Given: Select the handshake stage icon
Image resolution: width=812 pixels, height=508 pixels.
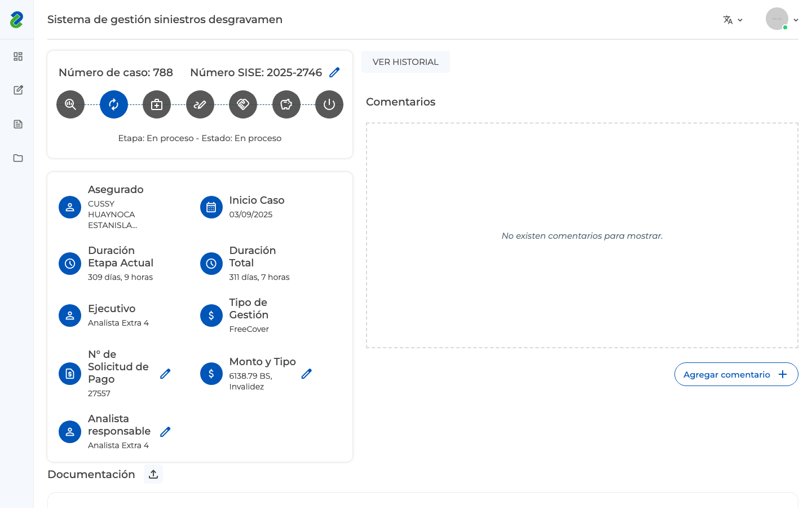Looking at the screenshot, I should (x=243, y=104).
